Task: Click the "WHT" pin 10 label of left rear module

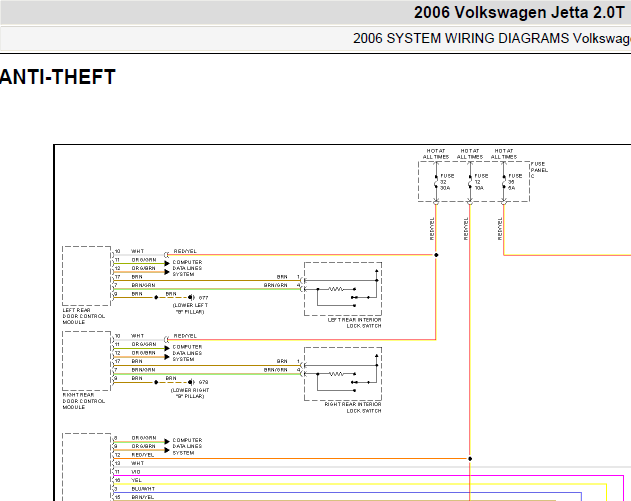Action: tap(137, 251)
